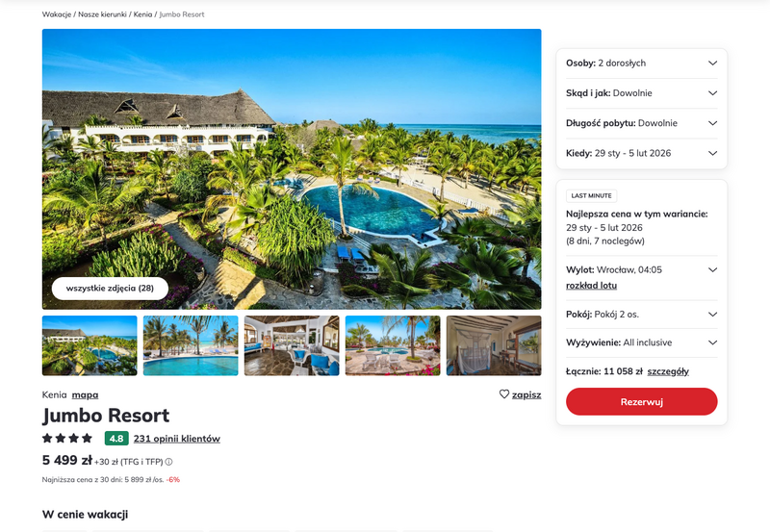The width and height of the screenshot is (770, 532).
Task: Open the rozkład lotu link
Action: 591,285
